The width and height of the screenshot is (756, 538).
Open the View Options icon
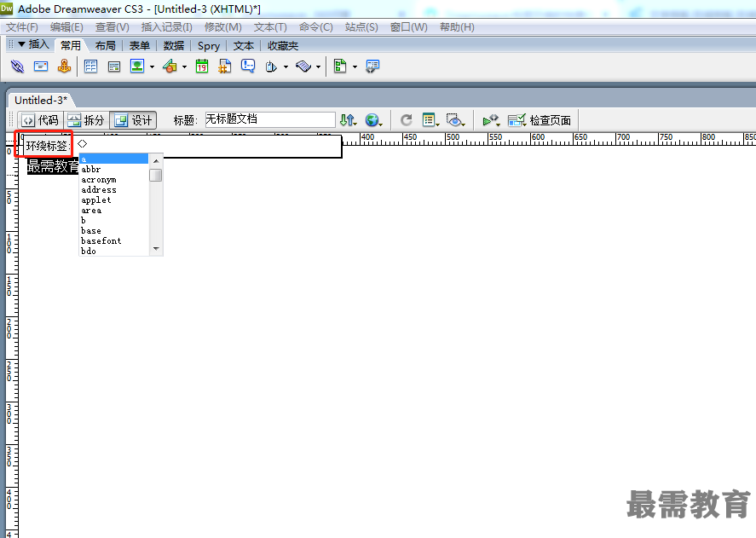tap(430, 120)
